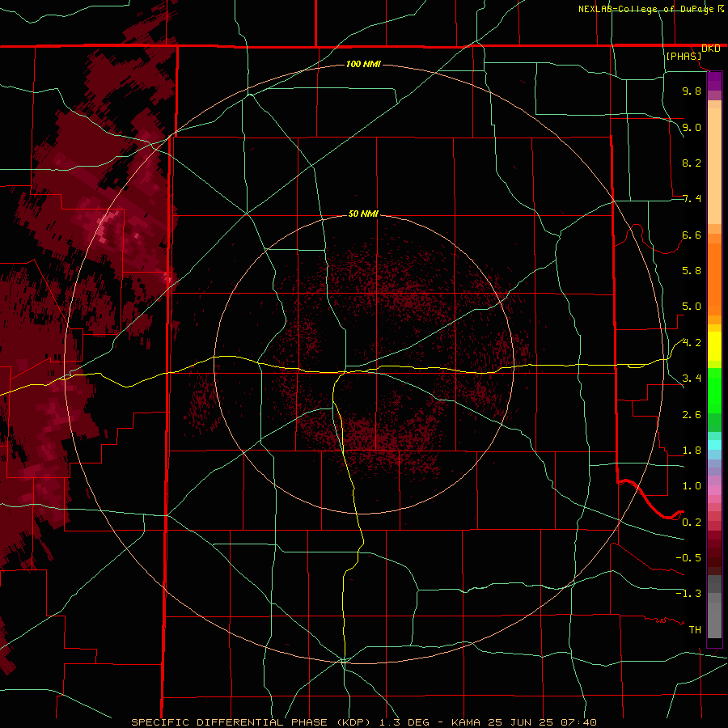Click the -0.5 scale value
The height and width of the screenshot is (728, 728).
(x=688, y=558)
